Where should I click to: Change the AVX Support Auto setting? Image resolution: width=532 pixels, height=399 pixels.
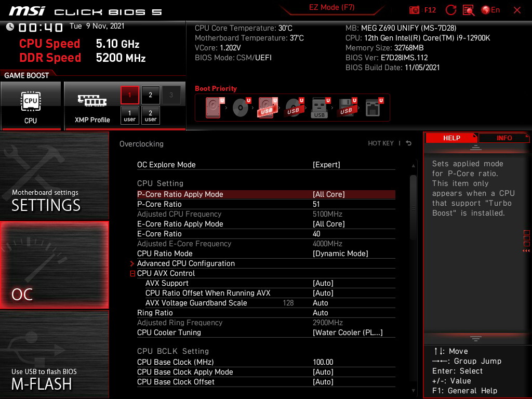323,283
